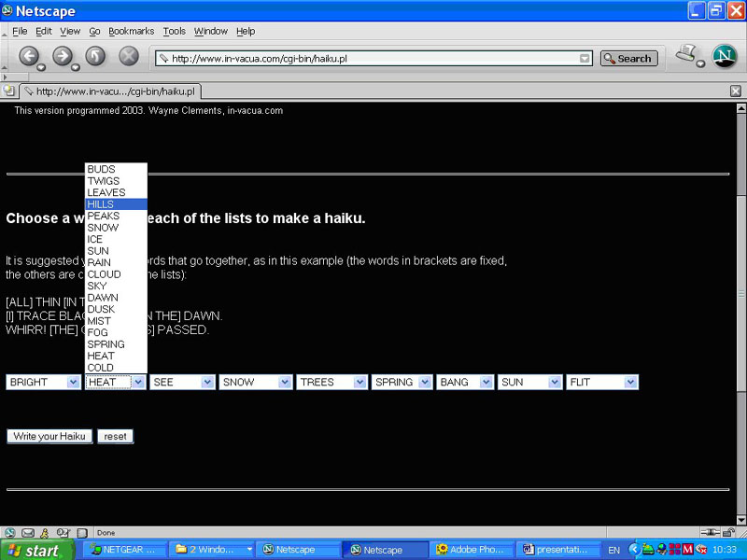Open the SUN dropdown list

529,382
